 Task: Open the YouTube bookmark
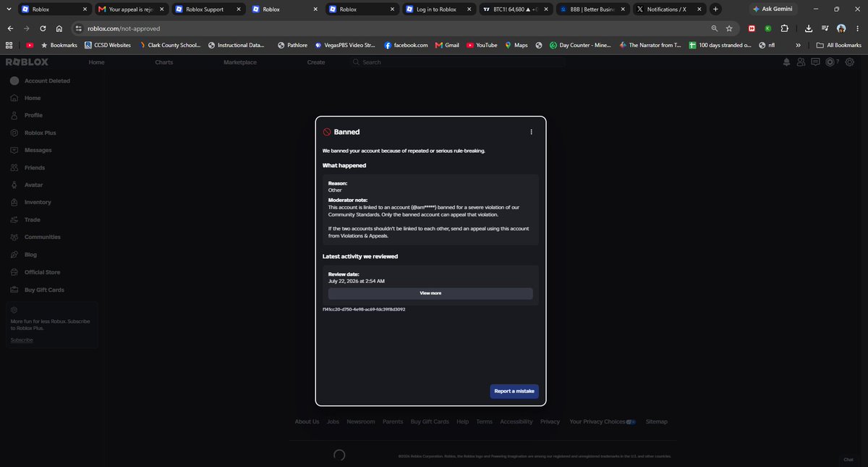pyautogui.click(x=482, y=45)
